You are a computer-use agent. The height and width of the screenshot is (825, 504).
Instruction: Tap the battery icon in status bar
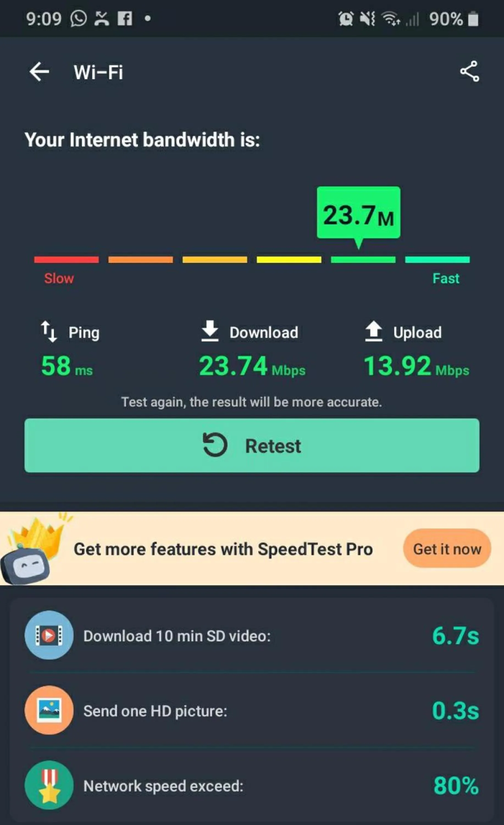click(x=473, y=18)
